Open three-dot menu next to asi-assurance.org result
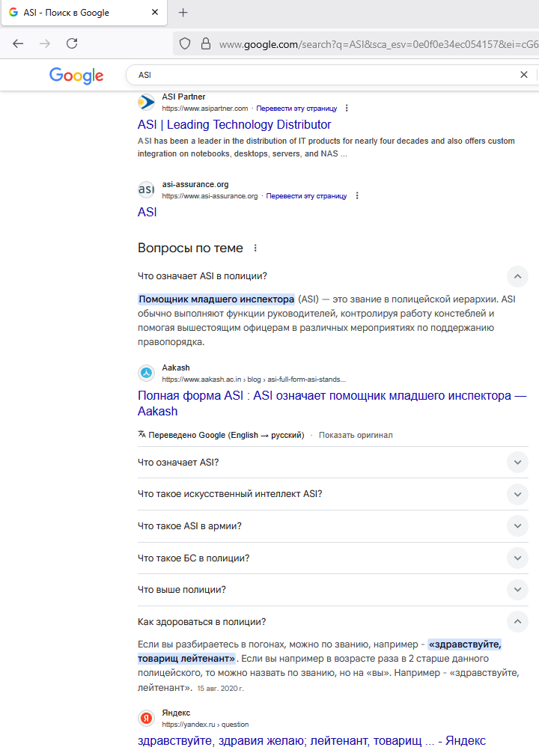The width and height of the screenshot is (539, 756). (357, 196)
